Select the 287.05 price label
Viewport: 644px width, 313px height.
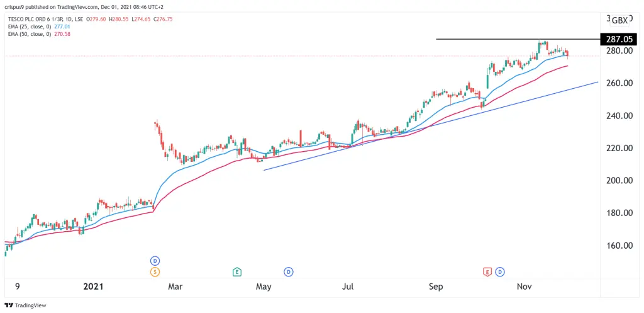pyautogui.click(x=619, y=39)
